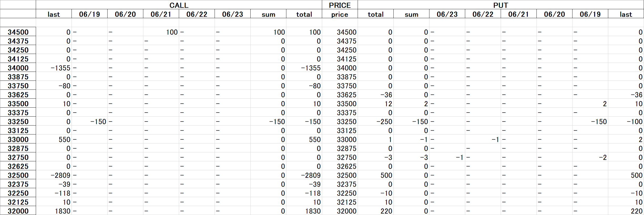644x215 pixels.
Task: Click CALL last value -2809
Action: [x=54, y=175]
